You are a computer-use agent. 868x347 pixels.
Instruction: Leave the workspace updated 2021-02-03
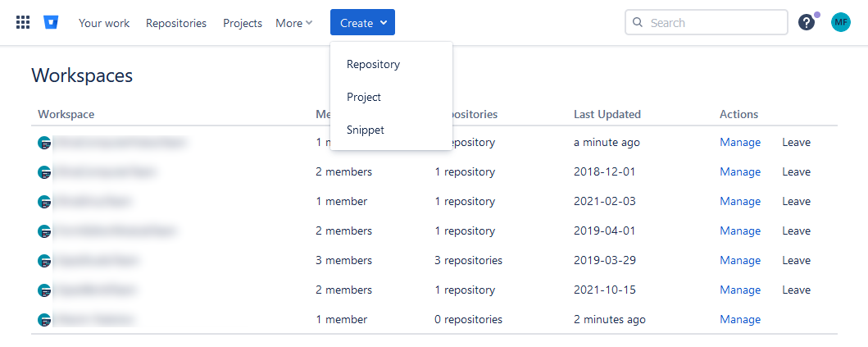click(796, 201)
